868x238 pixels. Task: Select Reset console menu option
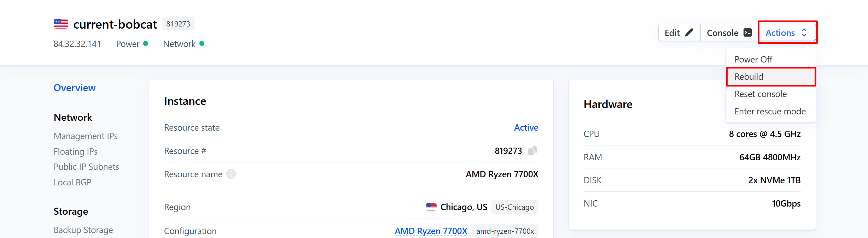coord(761,94)
